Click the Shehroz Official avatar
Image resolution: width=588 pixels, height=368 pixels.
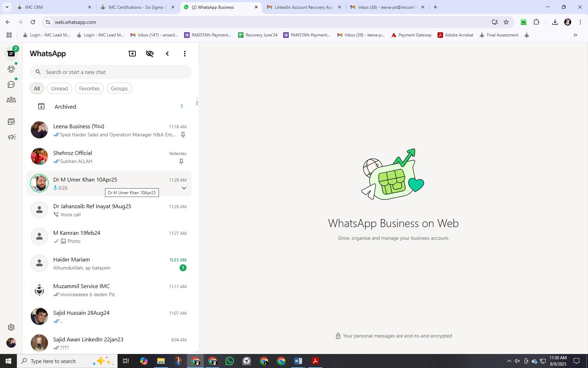[x=39, y=156]
